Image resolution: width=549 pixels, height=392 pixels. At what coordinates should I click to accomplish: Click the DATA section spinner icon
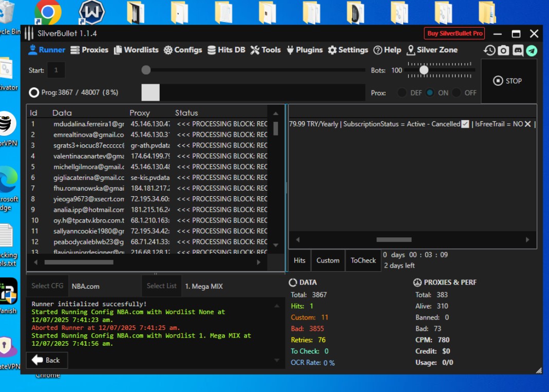(x=293, y=283)
